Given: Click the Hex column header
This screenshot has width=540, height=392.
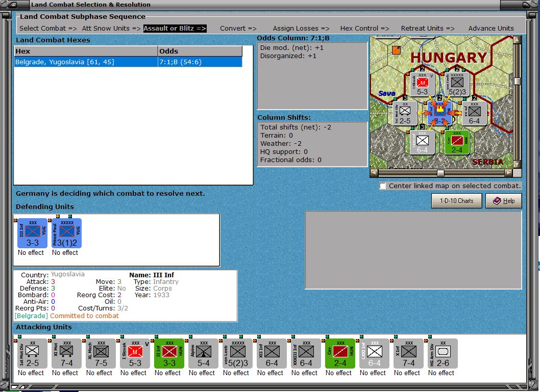Looking at the screenshot, I should [86, 51].
